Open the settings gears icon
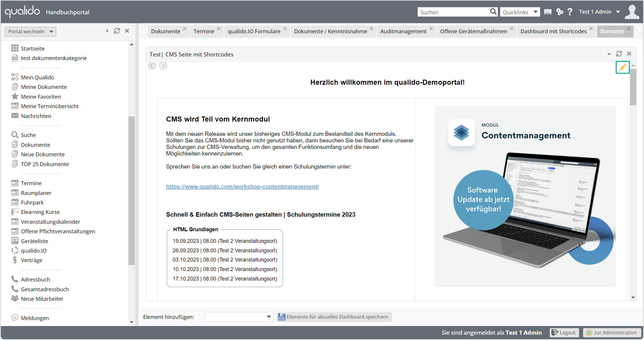The height and width of the screenshot is (340, 644). coord(560,12)
